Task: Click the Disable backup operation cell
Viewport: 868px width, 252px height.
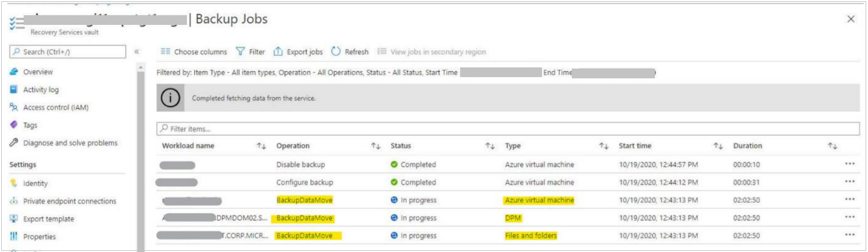Action: (300, 165)
